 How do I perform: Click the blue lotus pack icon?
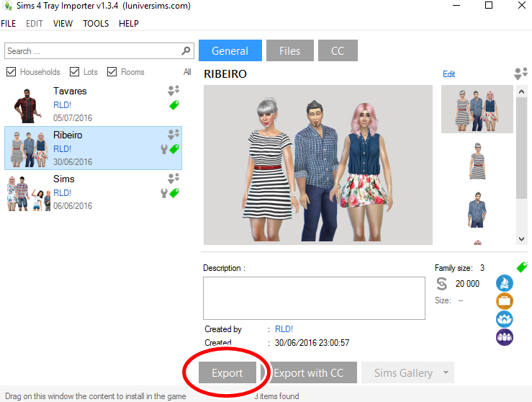pos(505,319)
